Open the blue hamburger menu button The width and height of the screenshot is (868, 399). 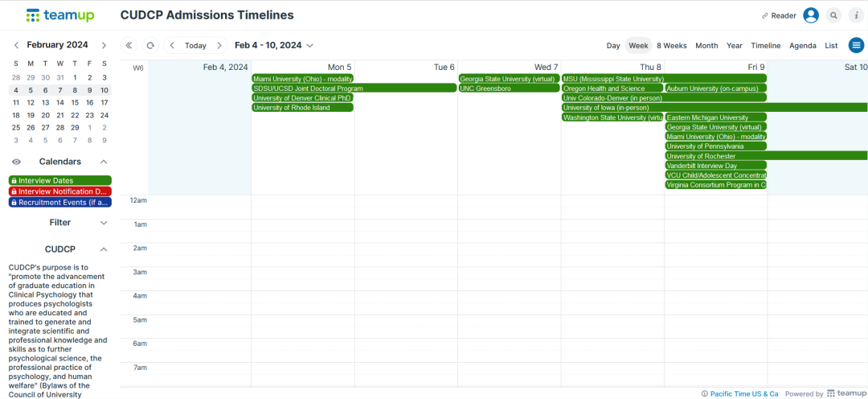[x=856, y=46]
